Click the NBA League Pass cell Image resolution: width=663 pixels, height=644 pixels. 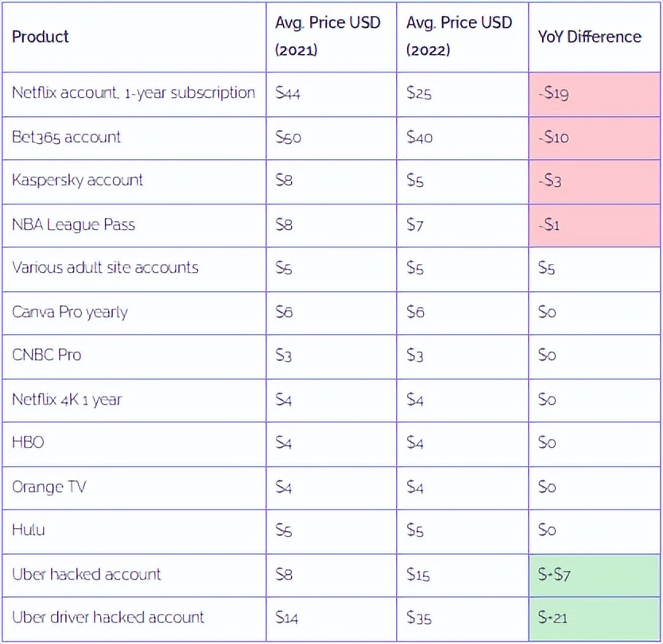(73, 225)
